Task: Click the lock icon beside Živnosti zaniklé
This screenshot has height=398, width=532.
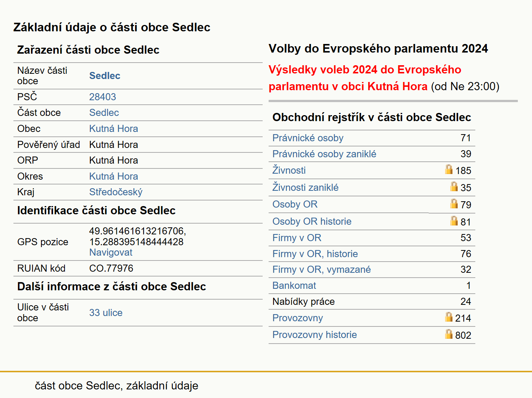Action: tap(454, 186)
